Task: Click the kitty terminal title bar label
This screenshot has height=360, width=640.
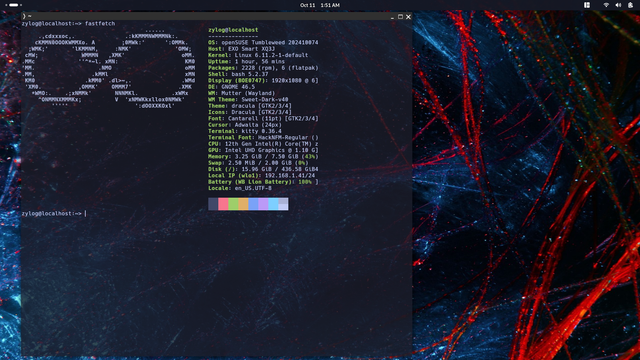Action: (x=27, y=16)
